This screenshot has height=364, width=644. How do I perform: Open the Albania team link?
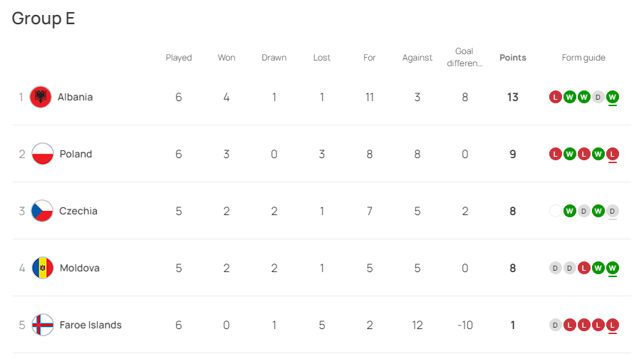[76, 97]
